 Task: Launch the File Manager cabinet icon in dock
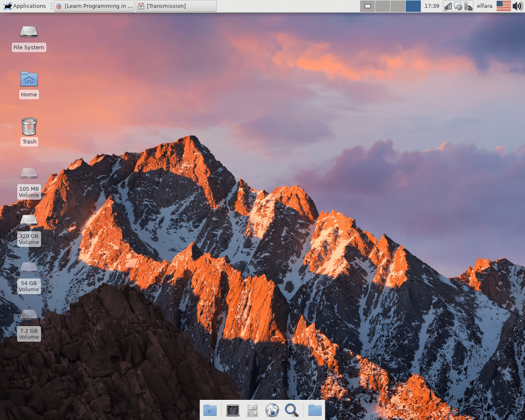[252, 410]
